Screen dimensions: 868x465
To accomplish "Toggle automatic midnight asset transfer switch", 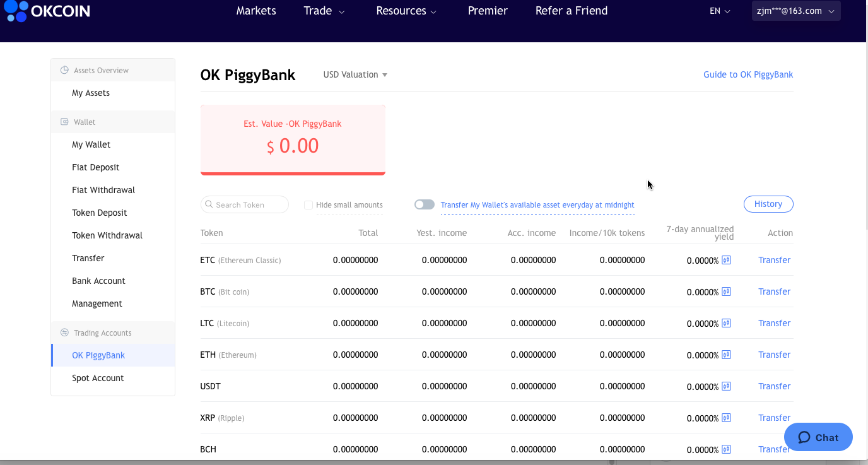I will (424, 204).
